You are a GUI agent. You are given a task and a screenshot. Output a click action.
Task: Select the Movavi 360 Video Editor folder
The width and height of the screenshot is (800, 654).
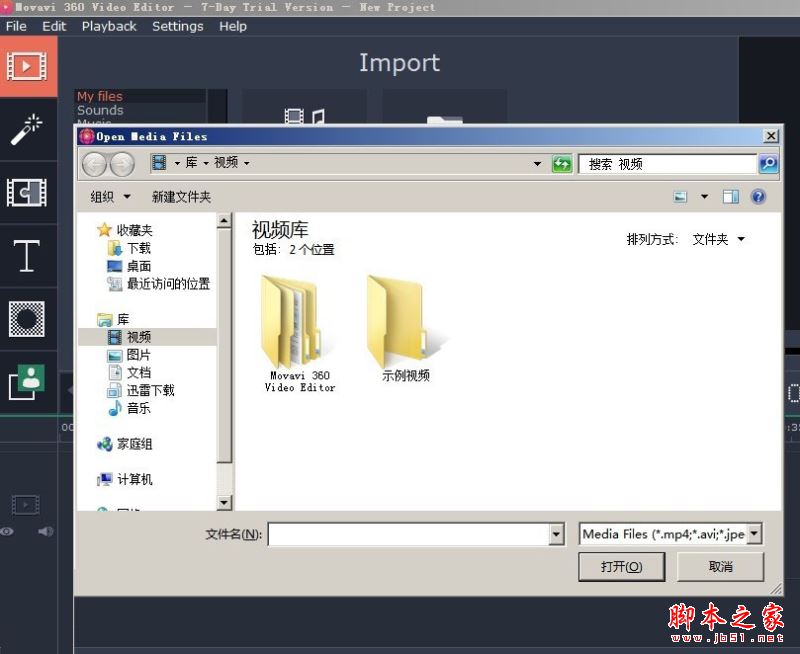299,334
